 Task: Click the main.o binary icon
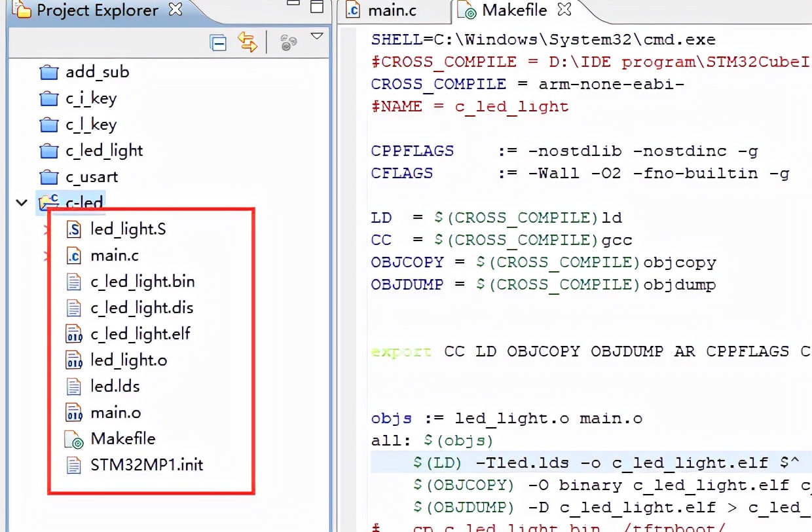73,413
